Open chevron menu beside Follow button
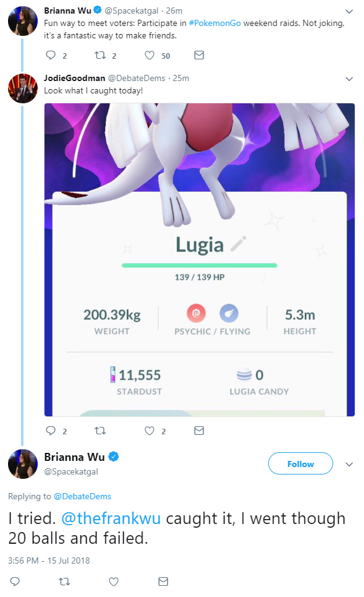 tap(349, 464)
